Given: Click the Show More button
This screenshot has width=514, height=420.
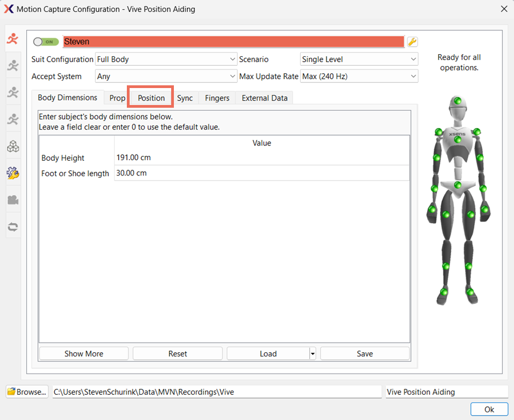Looking at the screenshot, I should point(84,354).
